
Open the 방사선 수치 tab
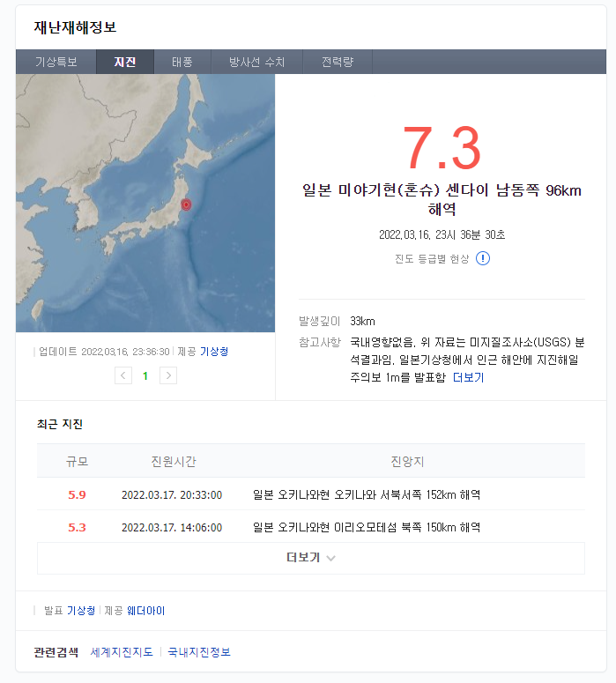256,62
